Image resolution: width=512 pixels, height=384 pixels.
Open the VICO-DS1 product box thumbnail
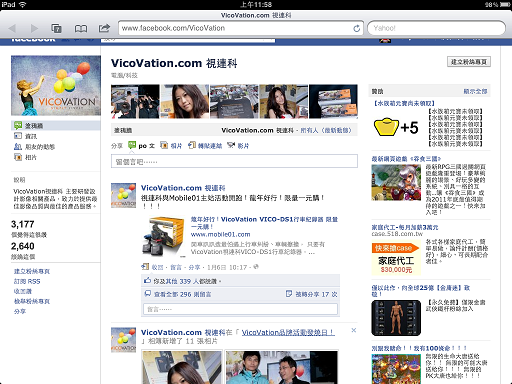click(x=163, y=236)
